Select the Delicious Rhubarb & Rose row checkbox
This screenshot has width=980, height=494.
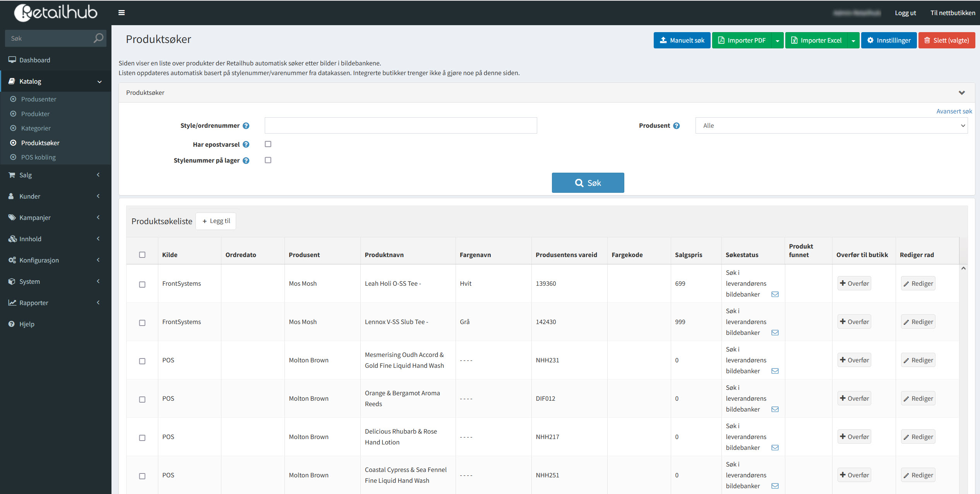pos(142,438)
